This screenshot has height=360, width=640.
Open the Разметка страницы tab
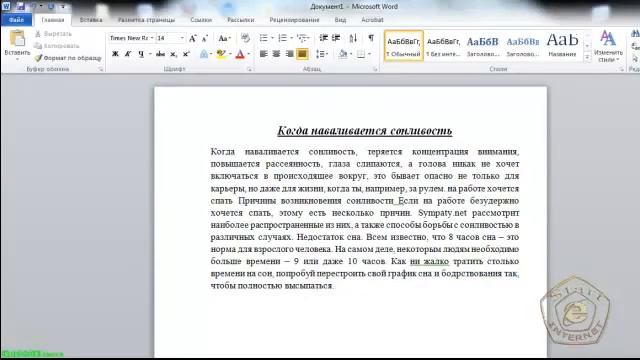click(x=147, y=20)
